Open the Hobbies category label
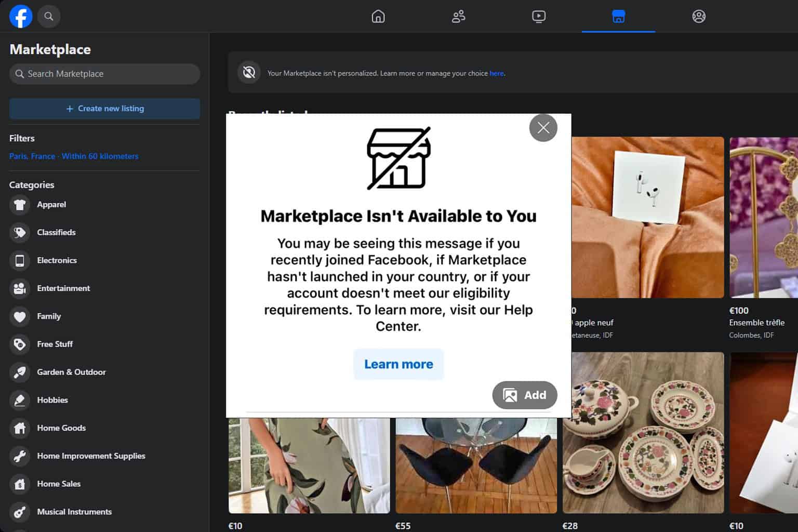Image resolution: width=798 pixels, height=532 pixels. [x=52, y=400]
